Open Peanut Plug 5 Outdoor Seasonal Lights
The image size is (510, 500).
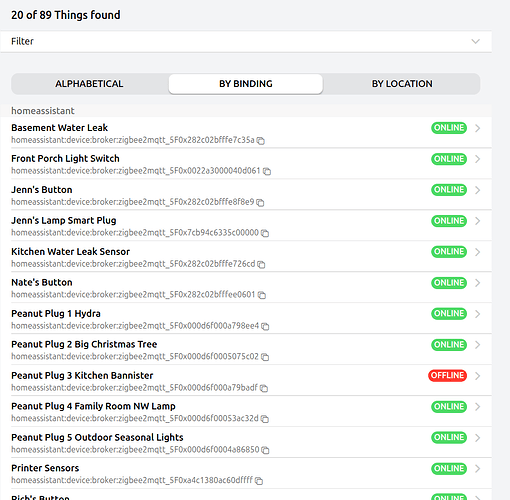click(246, 442)
